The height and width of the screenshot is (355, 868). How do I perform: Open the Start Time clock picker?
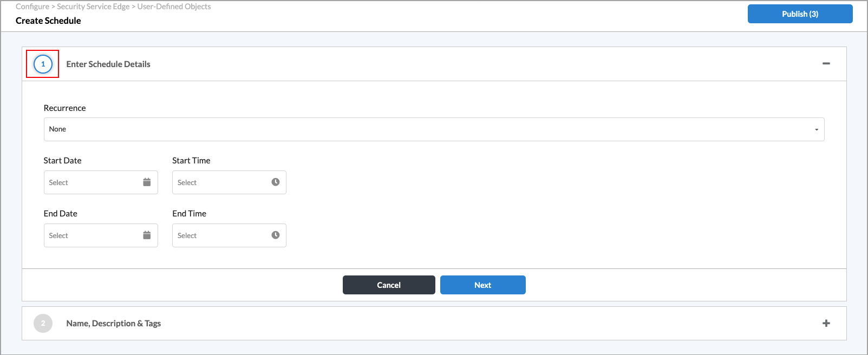pos(274,182)
